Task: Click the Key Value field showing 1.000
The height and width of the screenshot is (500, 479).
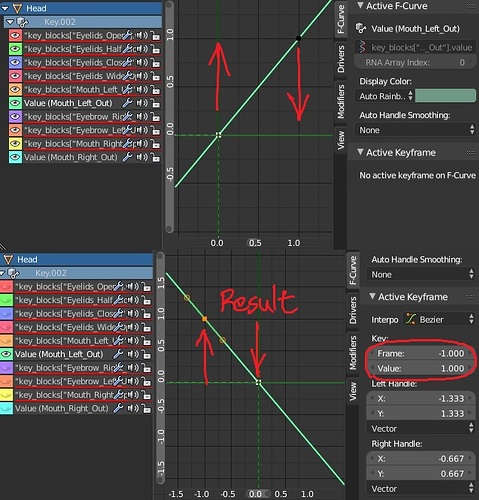Action: (421, 368)
